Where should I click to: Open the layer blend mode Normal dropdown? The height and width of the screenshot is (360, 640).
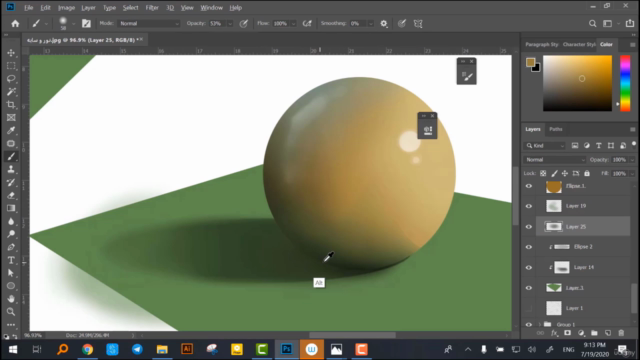[554, 160]
